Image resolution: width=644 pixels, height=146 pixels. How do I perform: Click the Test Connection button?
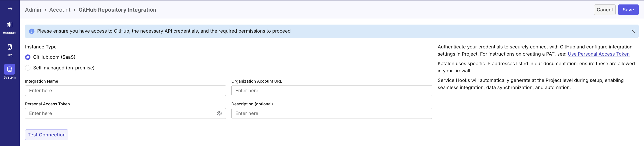point(47,135)
